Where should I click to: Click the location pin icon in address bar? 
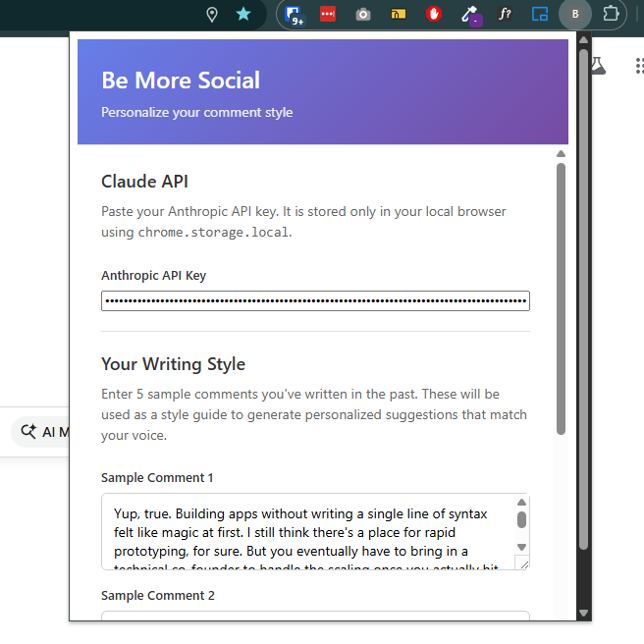tap(211, 14)
